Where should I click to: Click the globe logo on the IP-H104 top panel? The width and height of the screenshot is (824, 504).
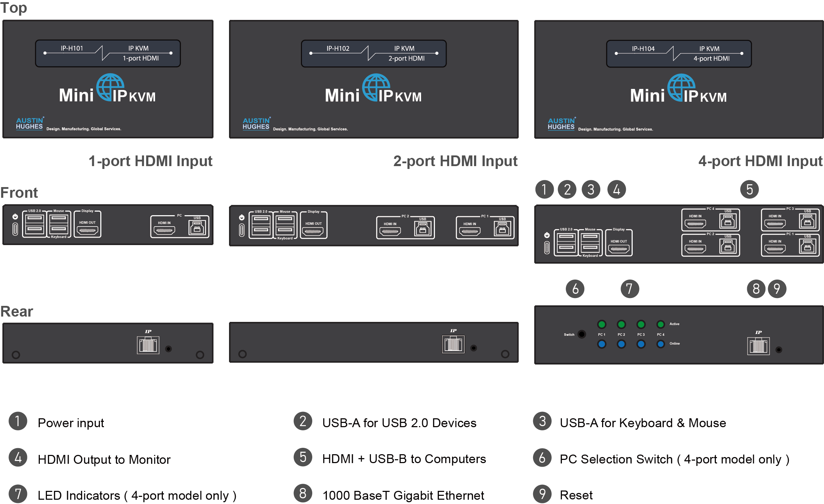(681, 88)
